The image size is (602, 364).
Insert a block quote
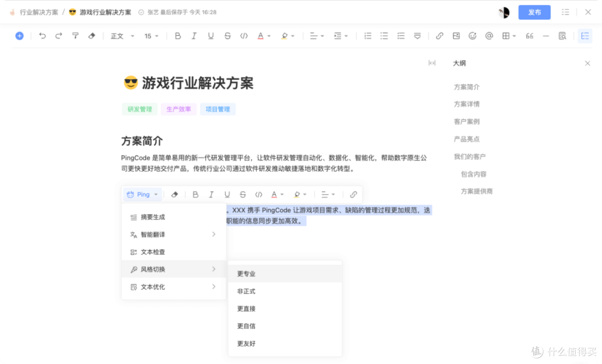(x=530, y=36)
